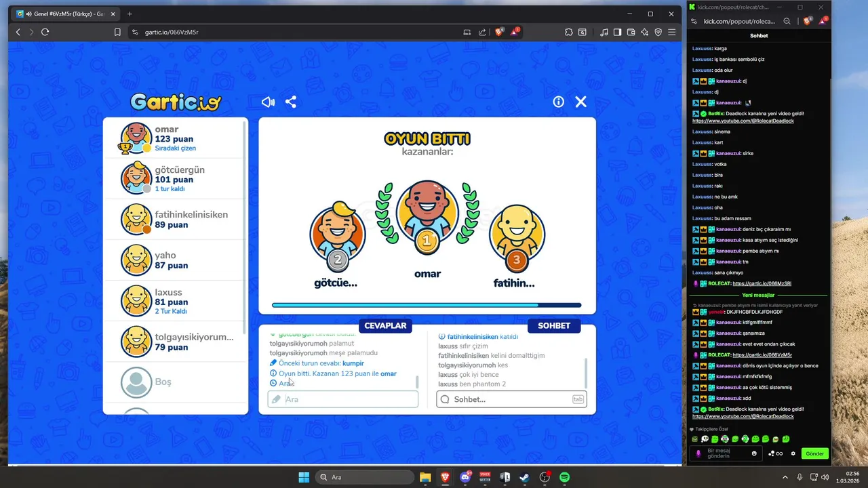Select player tolgayısikiyorum in the list
The width and height of the screenshot is (868, 488).
click(x=175, y=342)
